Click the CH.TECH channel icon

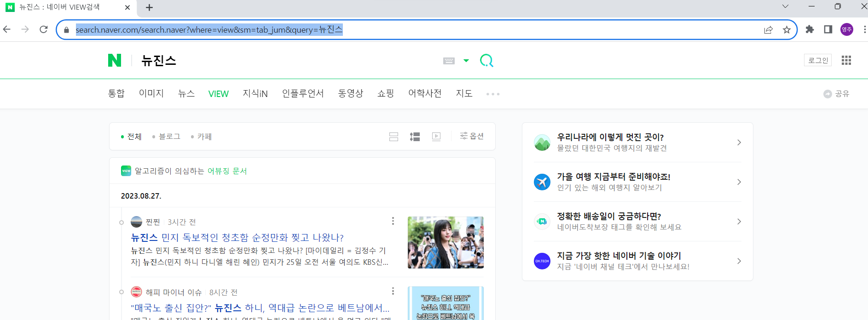[542, 261]
